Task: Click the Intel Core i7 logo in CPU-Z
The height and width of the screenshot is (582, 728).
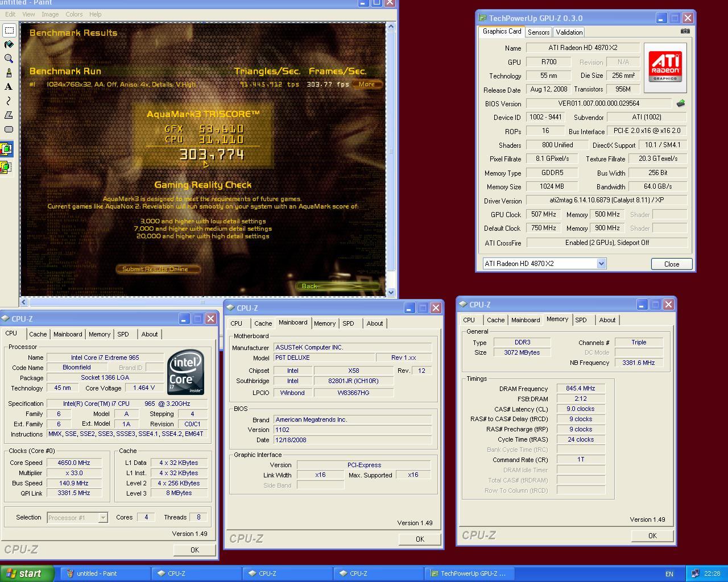Action: [x=185, y=372]
